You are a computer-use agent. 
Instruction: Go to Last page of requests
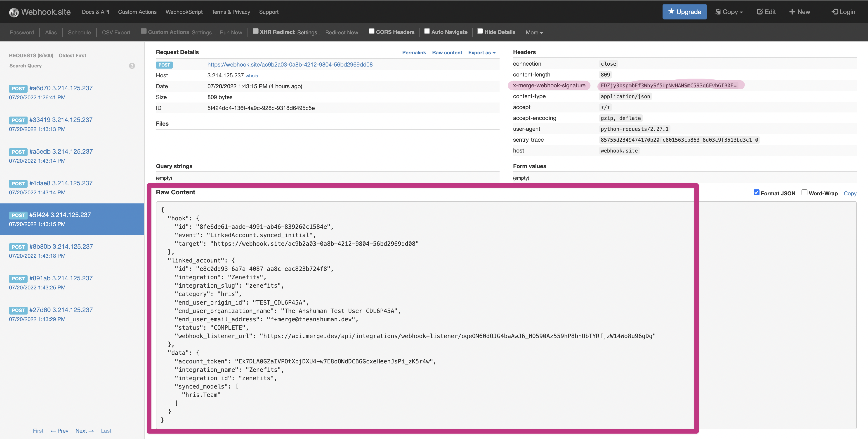(x=106, y=431)
